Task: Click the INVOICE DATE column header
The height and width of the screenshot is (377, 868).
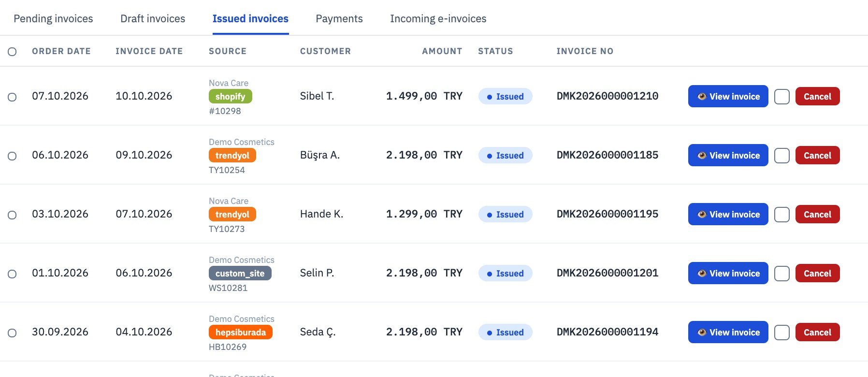Action: (x=149, y=51)
